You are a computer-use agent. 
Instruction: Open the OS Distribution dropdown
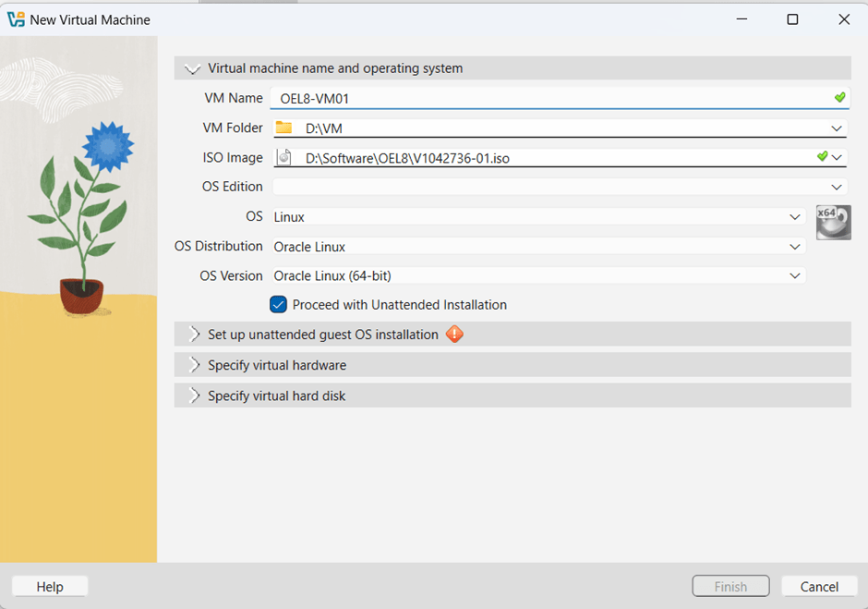(x=795, y=247)
